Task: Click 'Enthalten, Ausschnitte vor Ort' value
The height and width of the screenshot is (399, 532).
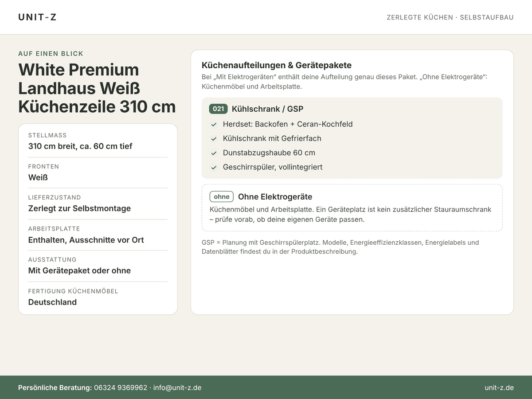Action: pyautogui.click(x=86, y=240)
